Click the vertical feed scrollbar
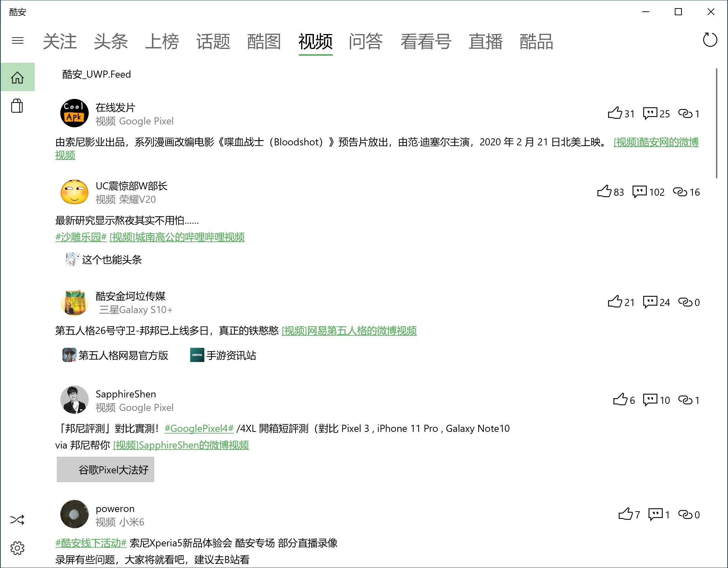This screenshot has height=568, width=728. tap(717, 123)
